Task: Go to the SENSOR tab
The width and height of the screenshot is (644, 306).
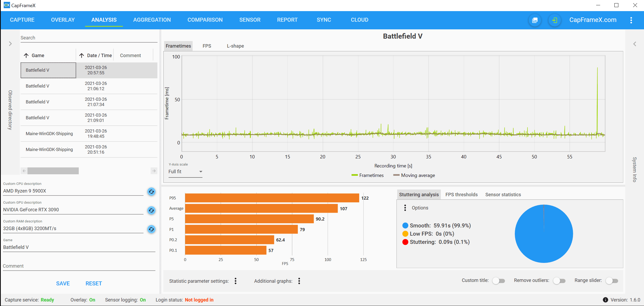Action: tap(250, 20)
